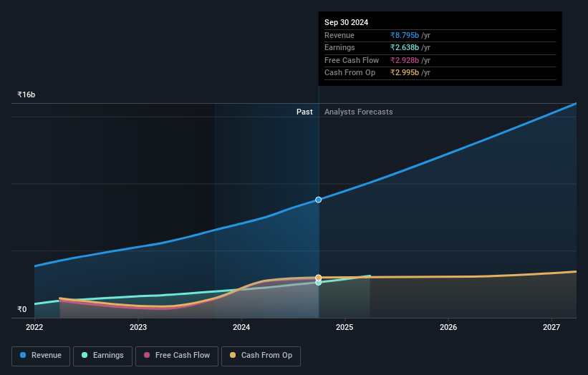Select the Cash From Op marker on the chart

click(319, 278)
